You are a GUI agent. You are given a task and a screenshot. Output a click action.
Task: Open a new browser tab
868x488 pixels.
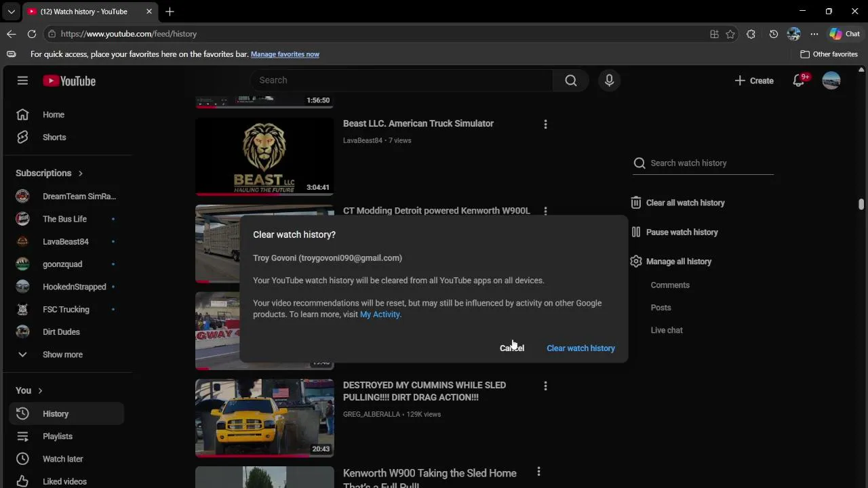pyautogui.click(x=170, y=12)
